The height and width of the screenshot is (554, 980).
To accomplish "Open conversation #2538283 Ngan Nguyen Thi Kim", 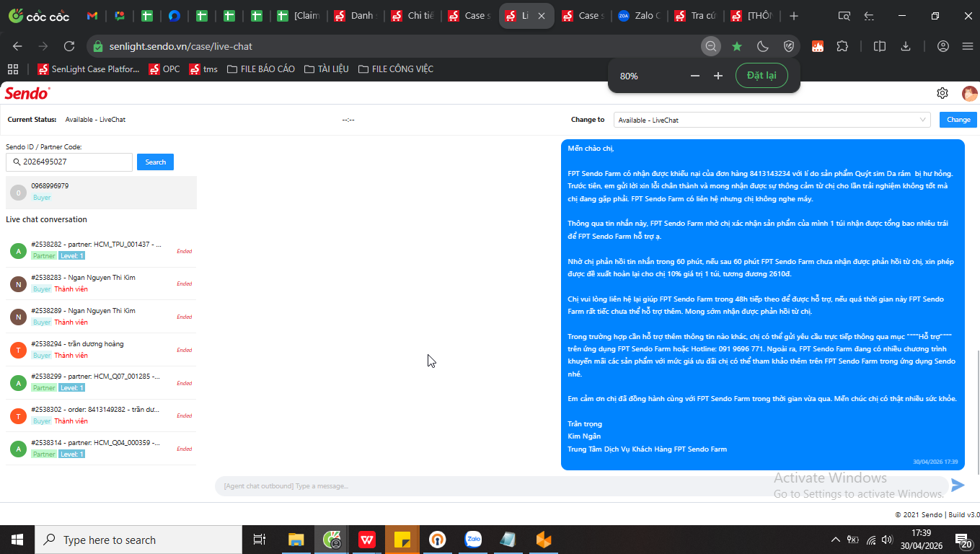I will pyautogui.click(x=101, y=283).
